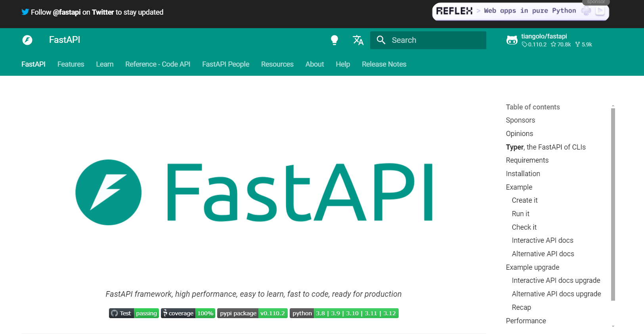Jump to Create it subsection
Image resolution: width=644 pixels, height=334 pixels.
coord(525,200)
